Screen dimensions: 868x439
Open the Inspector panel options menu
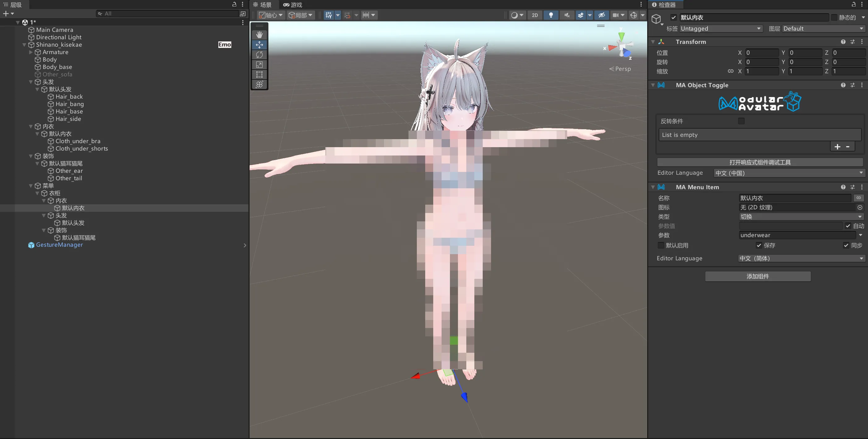(862, 4)
